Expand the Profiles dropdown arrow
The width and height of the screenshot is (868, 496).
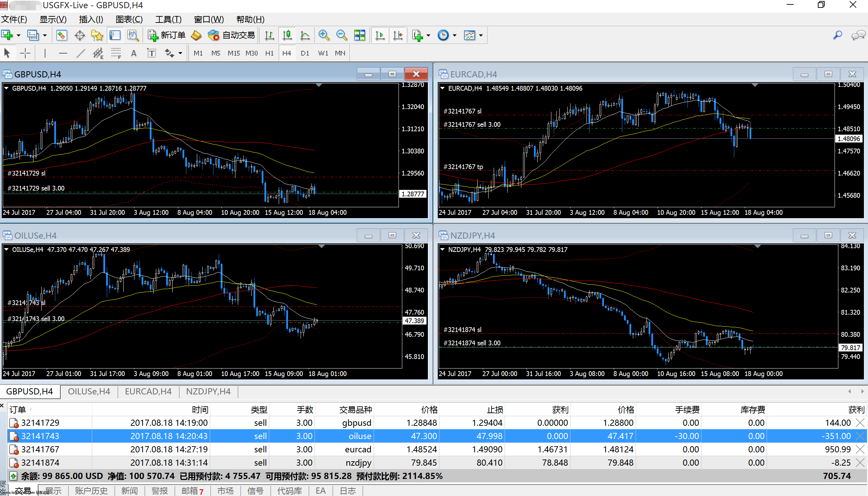(45, 35)
